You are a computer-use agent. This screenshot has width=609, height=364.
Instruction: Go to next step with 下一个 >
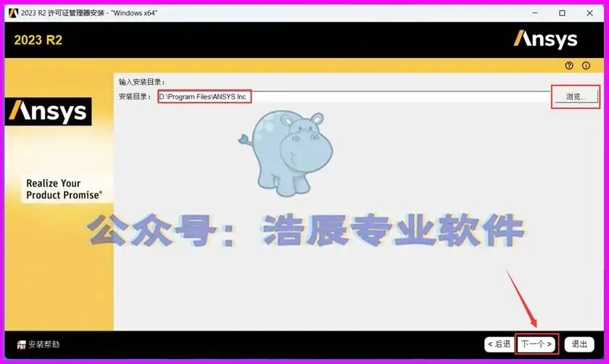pyautogui.click(x=536, y=344)
